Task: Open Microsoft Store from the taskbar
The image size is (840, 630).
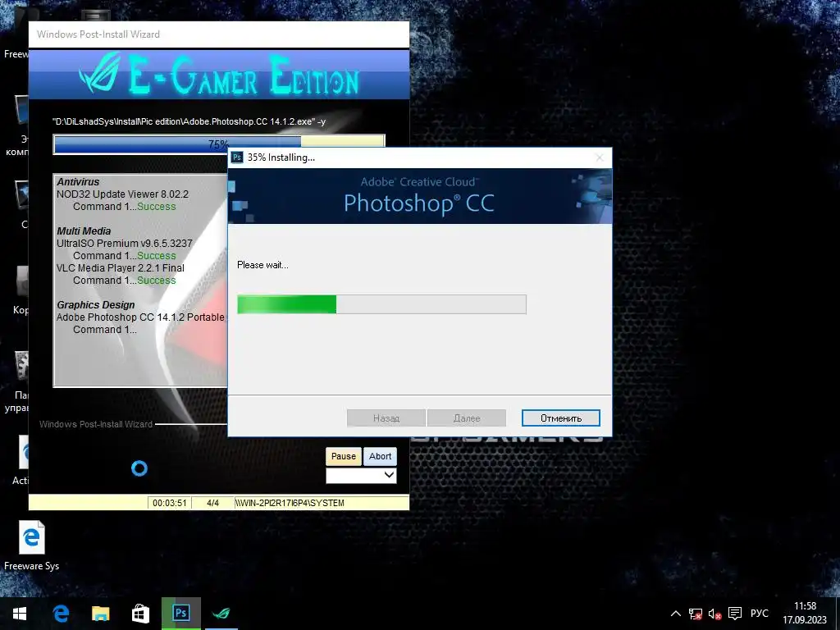Action: coord(140,614)
